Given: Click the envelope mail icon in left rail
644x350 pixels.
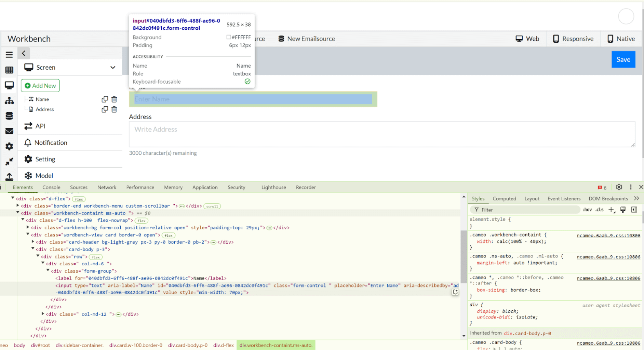Looking at the screenshot, I should [x=9, y=131].
